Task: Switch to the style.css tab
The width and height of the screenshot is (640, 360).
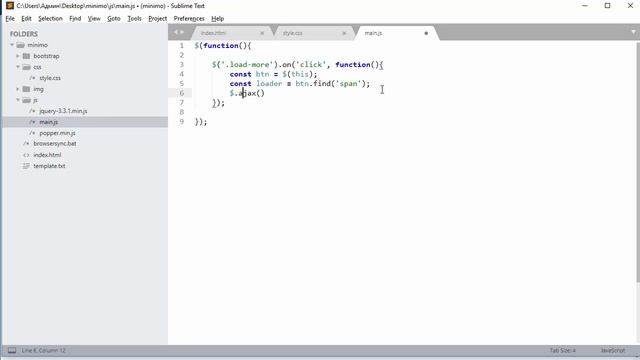Action: pos(293,33)
